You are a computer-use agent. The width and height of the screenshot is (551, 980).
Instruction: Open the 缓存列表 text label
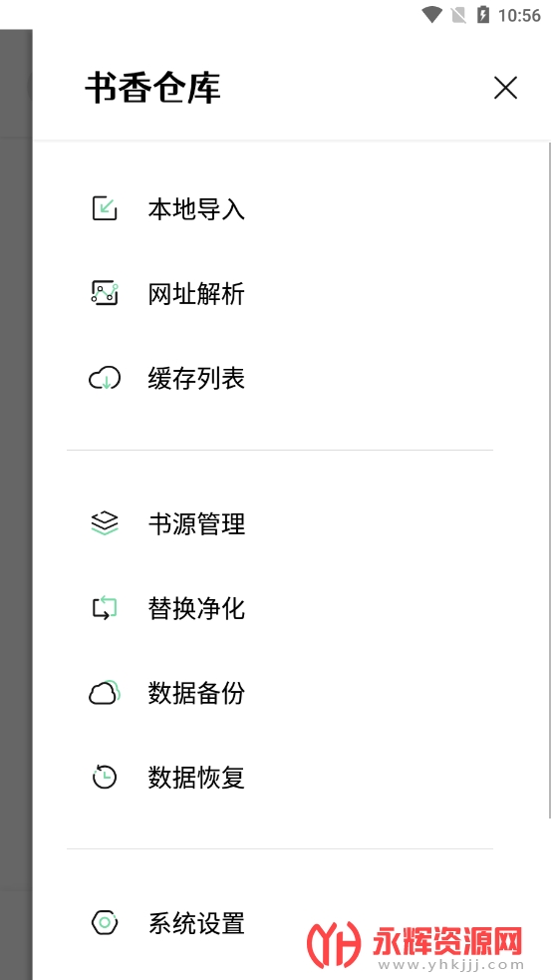click(196, 379)
